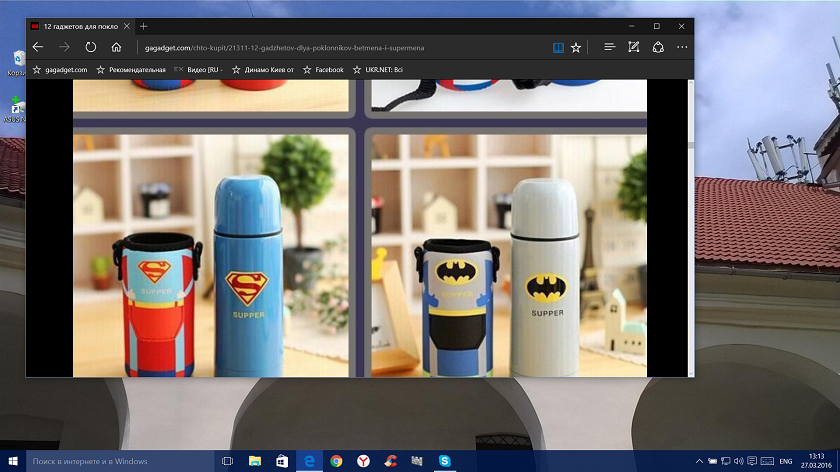Select the ASUS desktop shortcut icon
The height and width of the screenshot is (472, 840).
click(16, 110)
